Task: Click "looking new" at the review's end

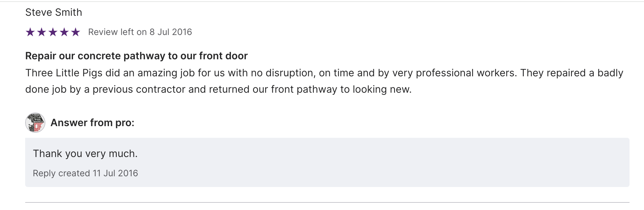Action: [x=382, y=89]
